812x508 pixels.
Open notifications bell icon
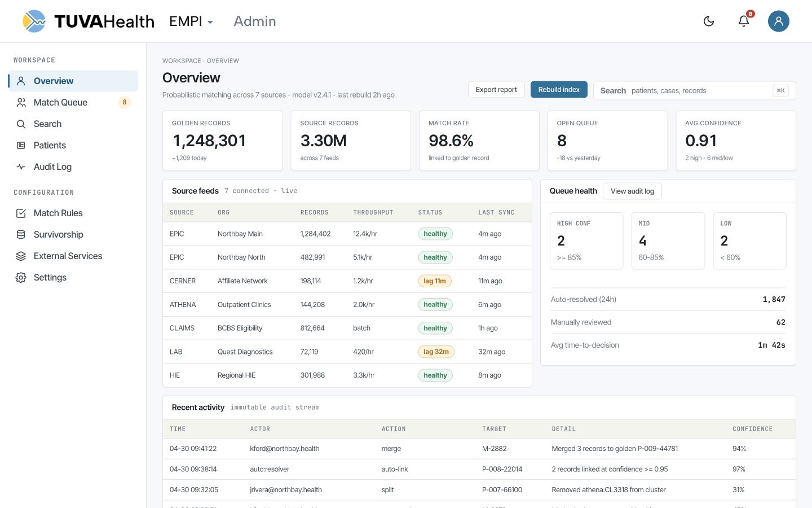(x=744, y=21)
